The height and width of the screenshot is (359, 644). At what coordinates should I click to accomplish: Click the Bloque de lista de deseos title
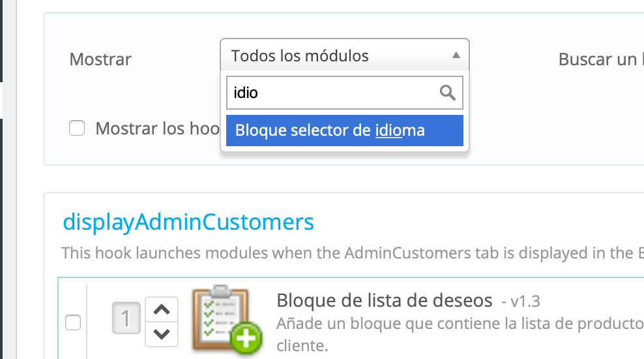click(385, 300)
